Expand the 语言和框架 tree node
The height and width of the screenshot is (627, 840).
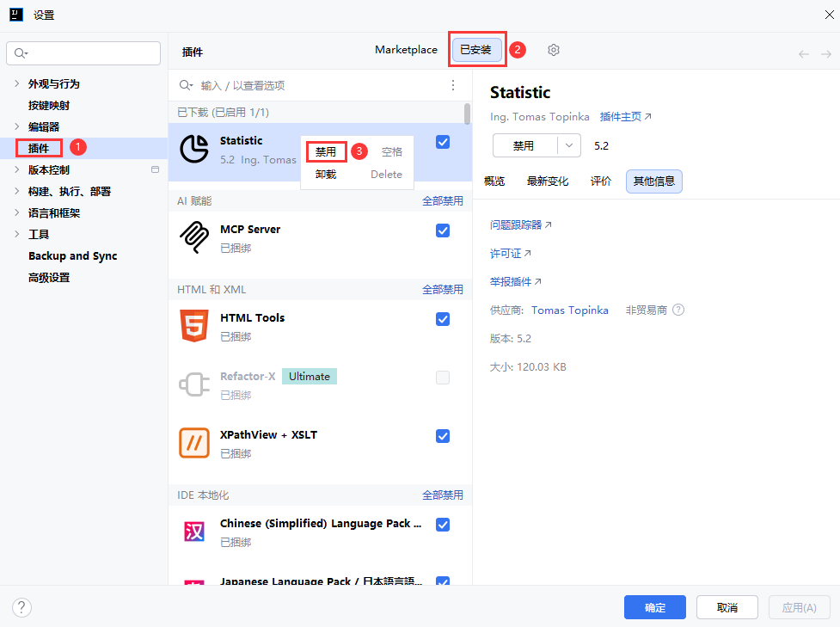16,212
